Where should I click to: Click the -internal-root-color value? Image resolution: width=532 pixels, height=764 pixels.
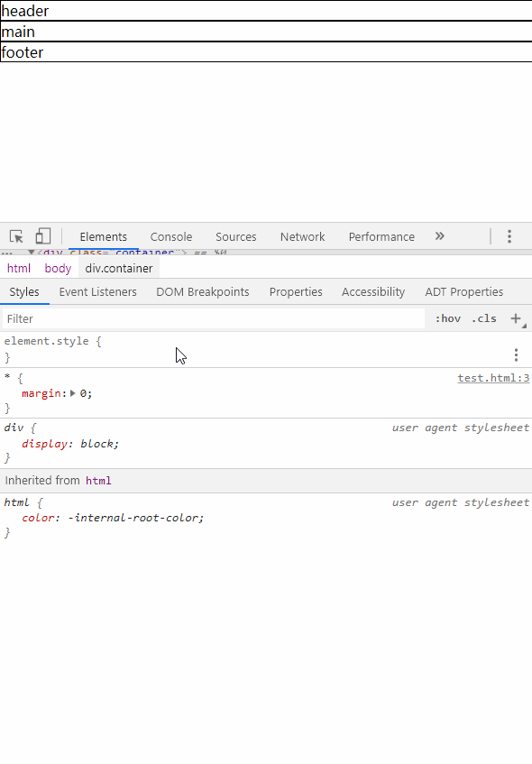click(134, 518)
